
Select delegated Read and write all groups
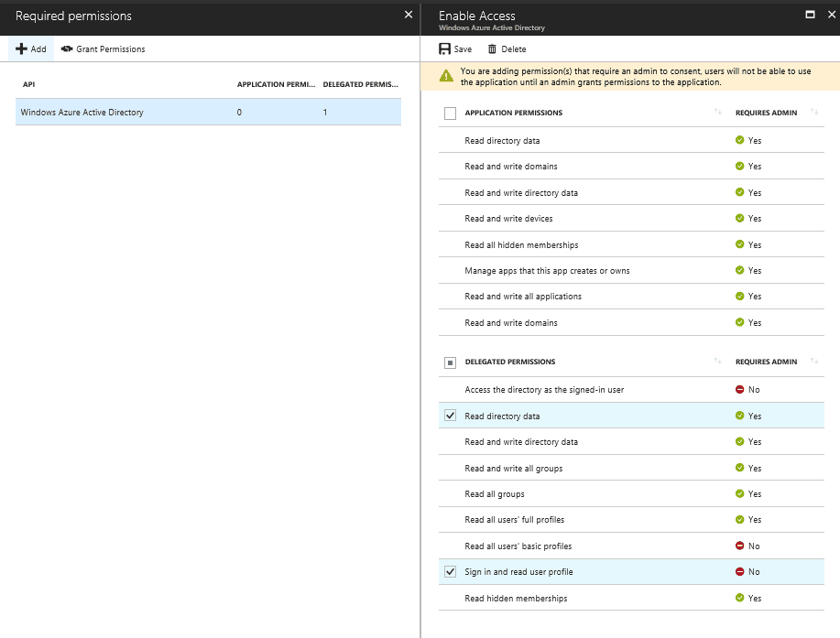click(631, 469)
